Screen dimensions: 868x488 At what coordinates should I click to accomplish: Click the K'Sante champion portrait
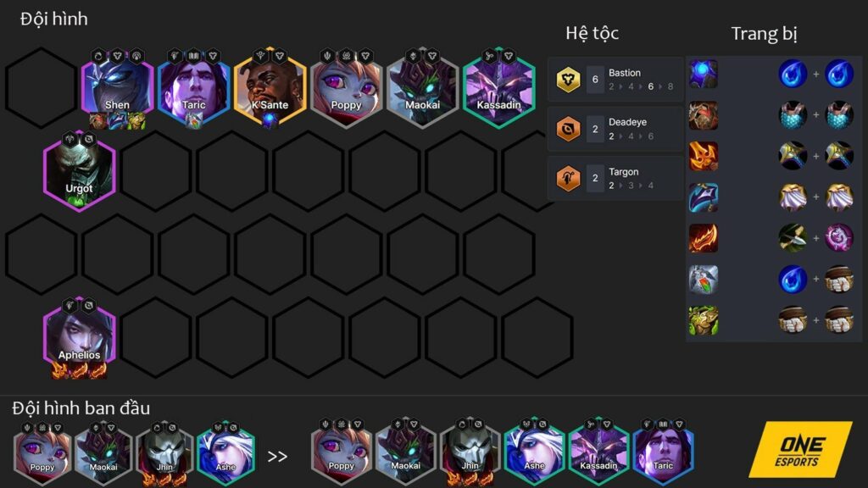270,88
